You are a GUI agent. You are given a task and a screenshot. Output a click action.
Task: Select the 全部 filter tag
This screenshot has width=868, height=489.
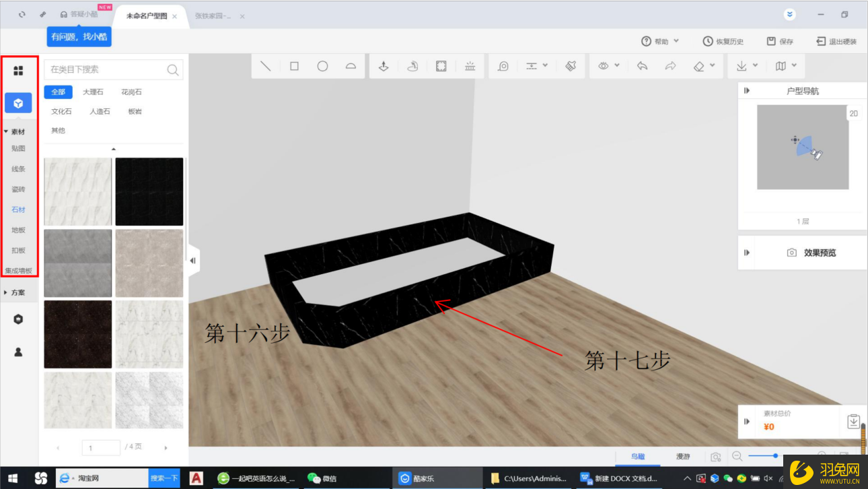59,92
